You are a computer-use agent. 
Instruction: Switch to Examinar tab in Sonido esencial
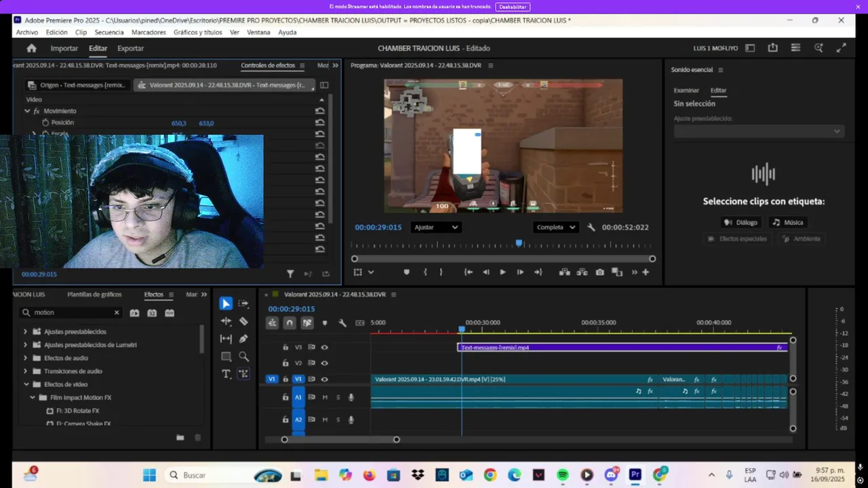pyautogui.click(x=686, y=90)
